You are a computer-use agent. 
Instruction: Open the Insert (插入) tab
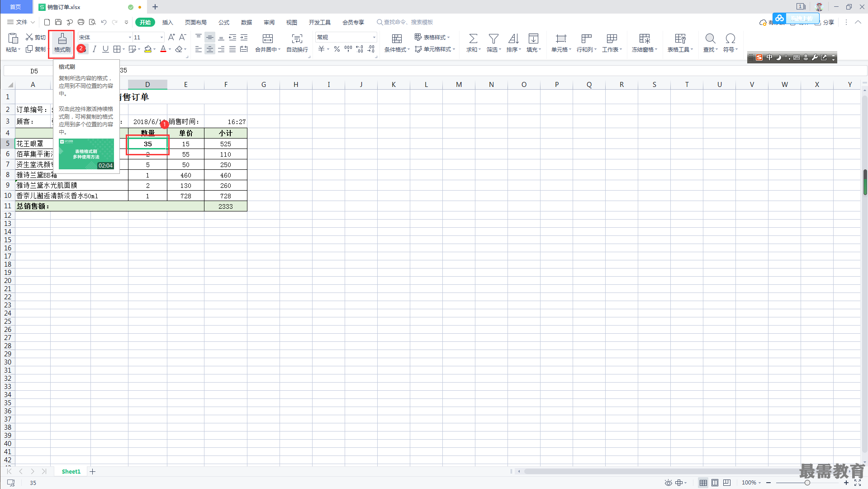[x=168, y=22]
